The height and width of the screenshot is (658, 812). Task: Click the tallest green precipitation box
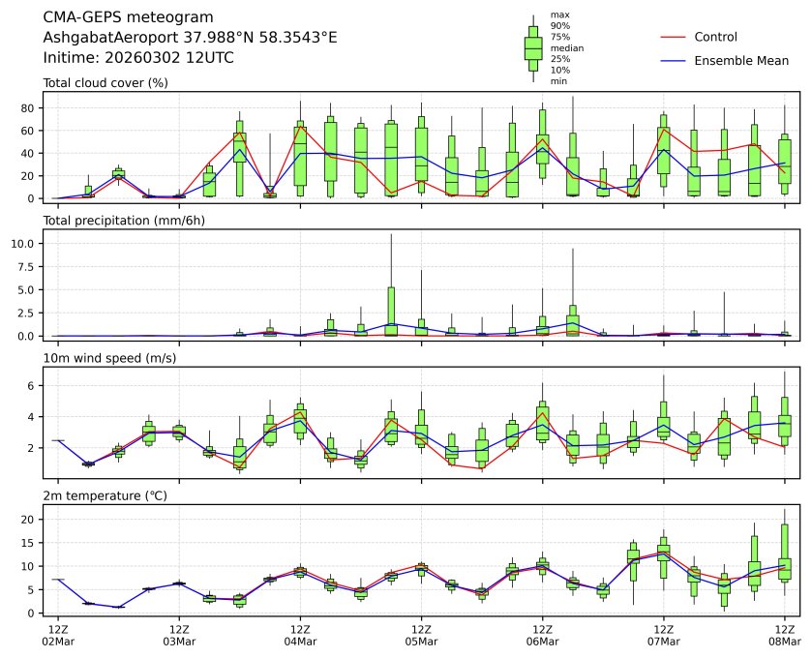pos(391,311)
